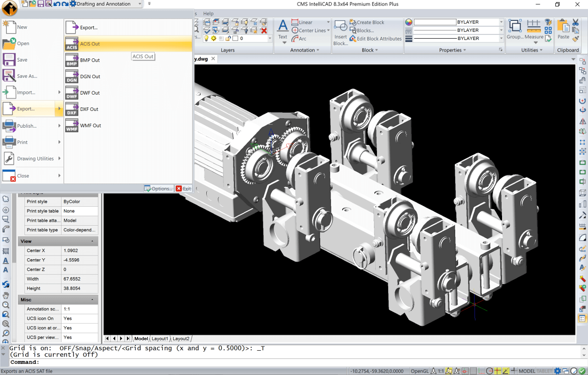Choose ACIS Out export option
This screenshot has width=588, height=375.
128,44
